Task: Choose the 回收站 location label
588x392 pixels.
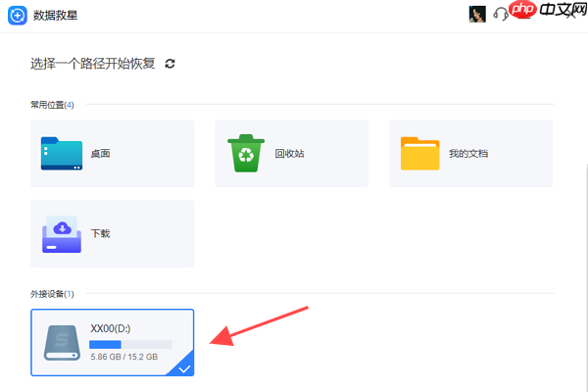Action: pos(289,154)
